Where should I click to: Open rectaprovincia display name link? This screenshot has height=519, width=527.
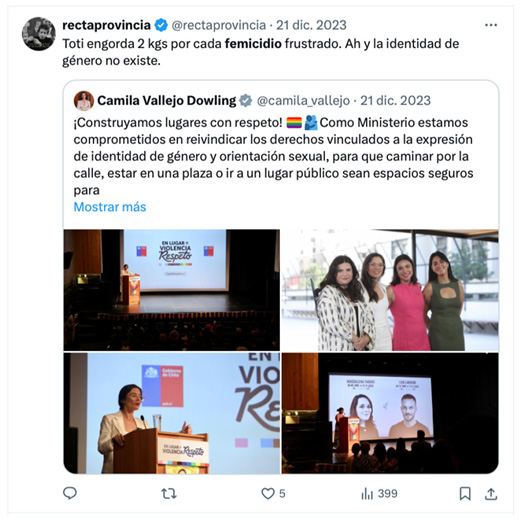107,25
